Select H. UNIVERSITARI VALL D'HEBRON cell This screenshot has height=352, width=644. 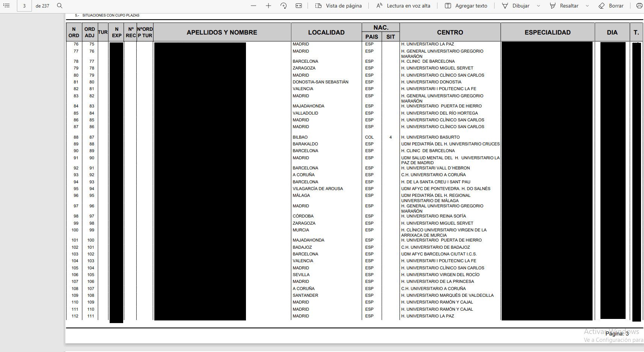[x=435, y=168]
